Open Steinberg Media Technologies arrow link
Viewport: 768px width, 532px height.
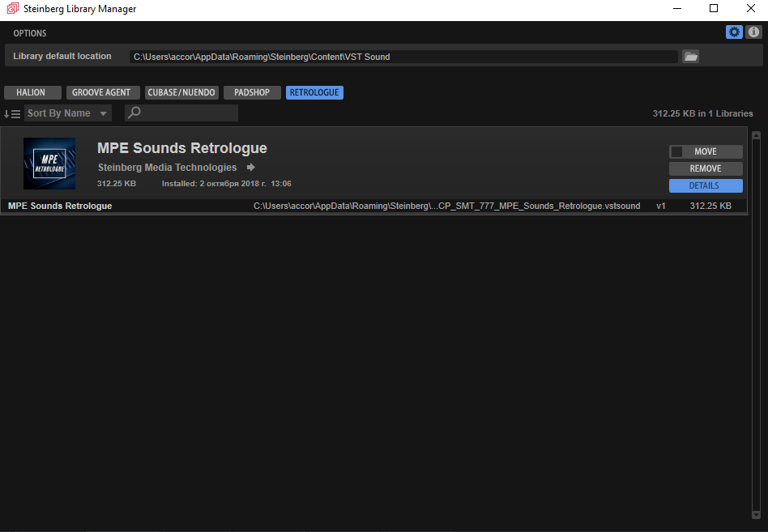click(251, 168)
